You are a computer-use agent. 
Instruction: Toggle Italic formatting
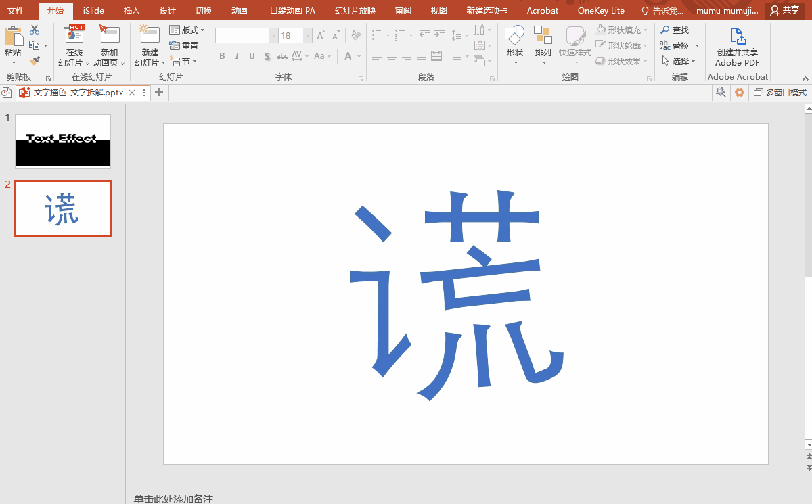(x=237, y=56)
